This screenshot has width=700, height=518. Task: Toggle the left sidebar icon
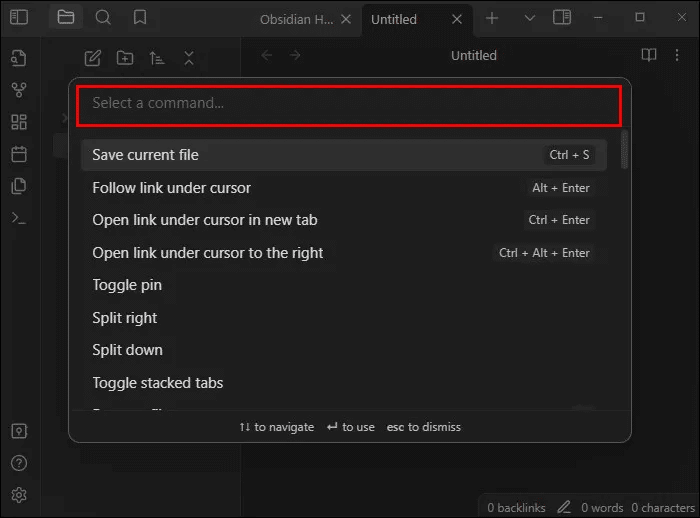pyautogui.click(x=19, y=18)
